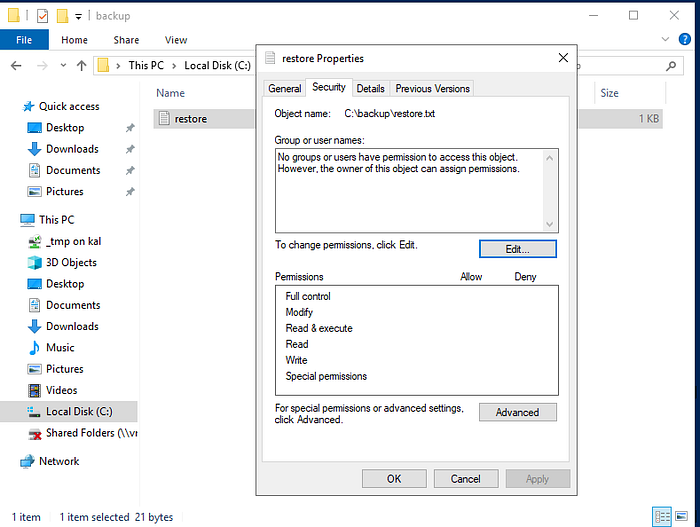Viewport: 700px width, 527px height.
Task: Open the Videos folder
Action: click(61, 390)
